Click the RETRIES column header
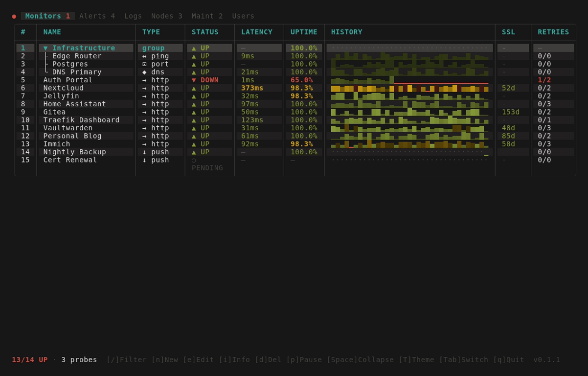 tap(553, 32)
